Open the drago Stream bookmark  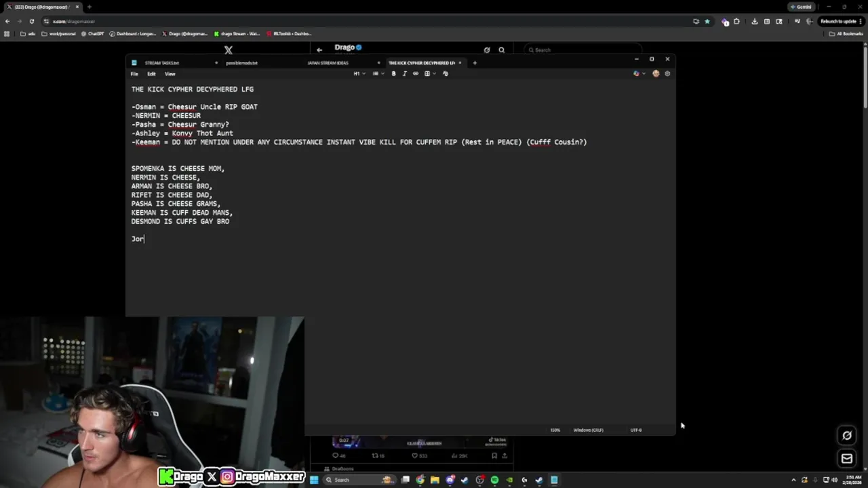click(x=237, y=33)
